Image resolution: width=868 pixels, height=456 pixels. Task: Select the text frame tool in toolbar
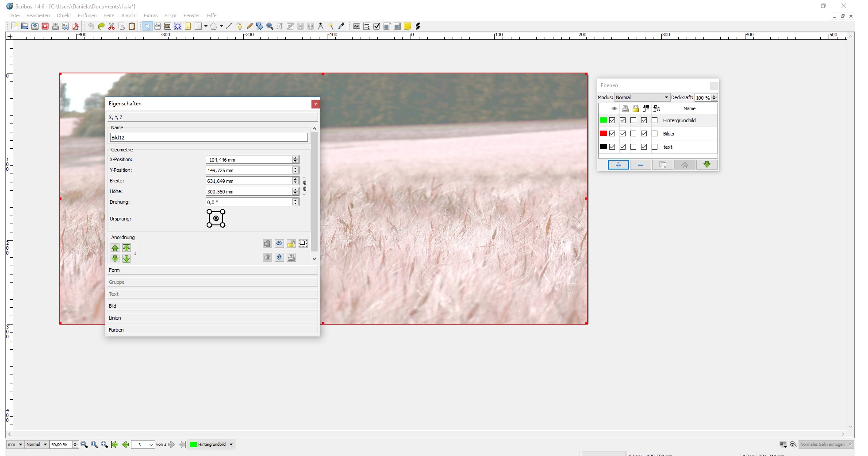pos(157,26)
